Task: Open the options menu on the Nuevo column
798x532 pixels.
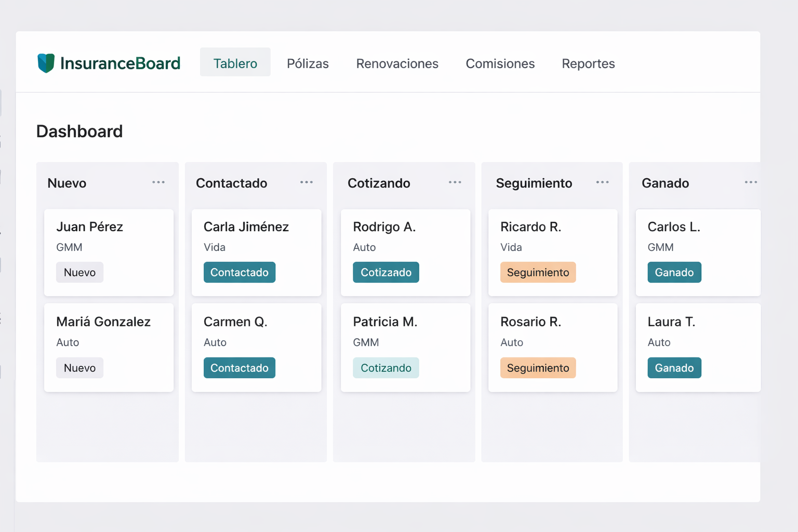Action: click(158, 182)
